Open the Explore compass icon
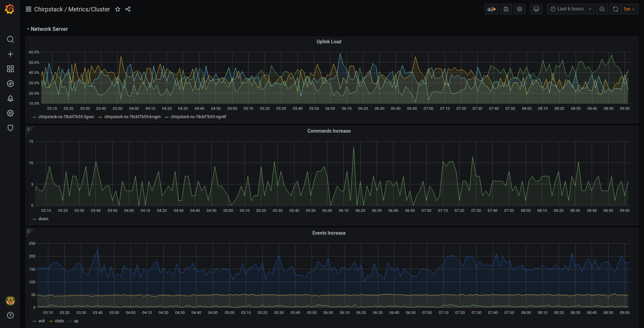Viewport: 644px width, 328px height. coord(10,84)
